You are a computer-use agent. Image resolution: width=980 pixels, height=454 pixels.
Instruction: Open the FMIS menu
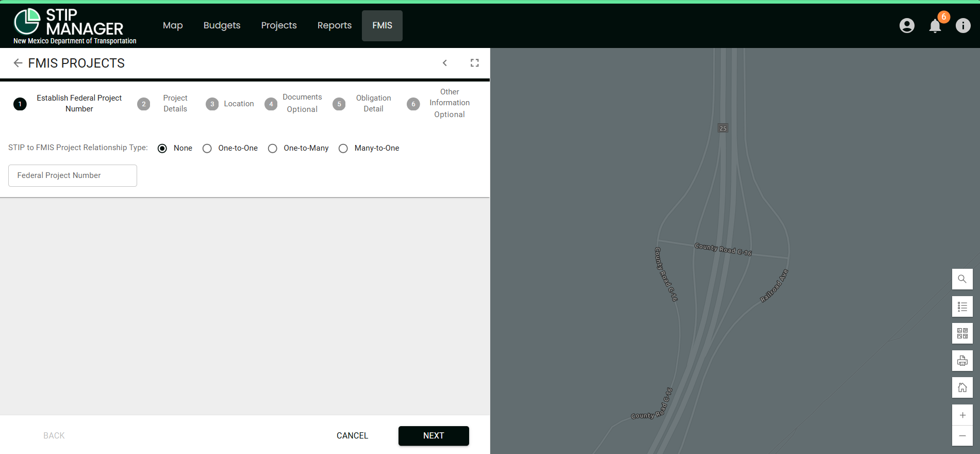(382, 25)
